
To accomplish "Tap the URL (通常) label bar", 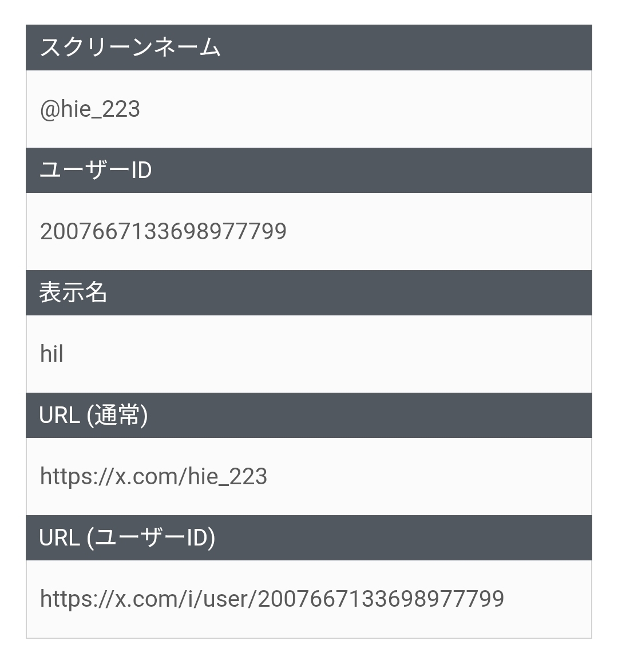I will coord(93,415).
